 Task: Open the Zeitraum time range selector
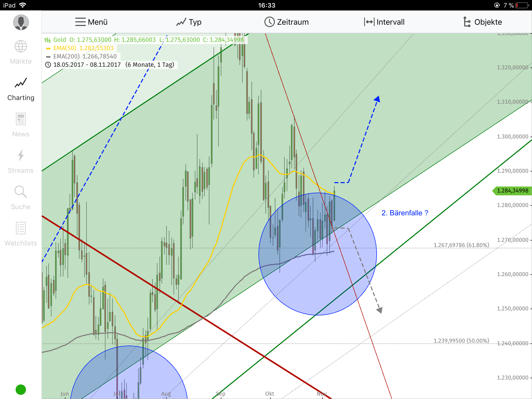[287, 22]
